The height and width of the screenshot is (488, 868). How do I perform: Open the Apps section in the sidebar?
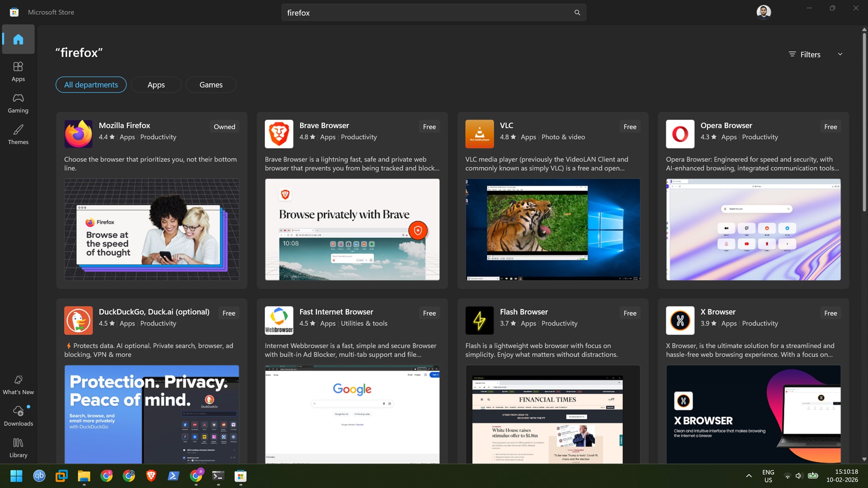click(x=18, y=71)
